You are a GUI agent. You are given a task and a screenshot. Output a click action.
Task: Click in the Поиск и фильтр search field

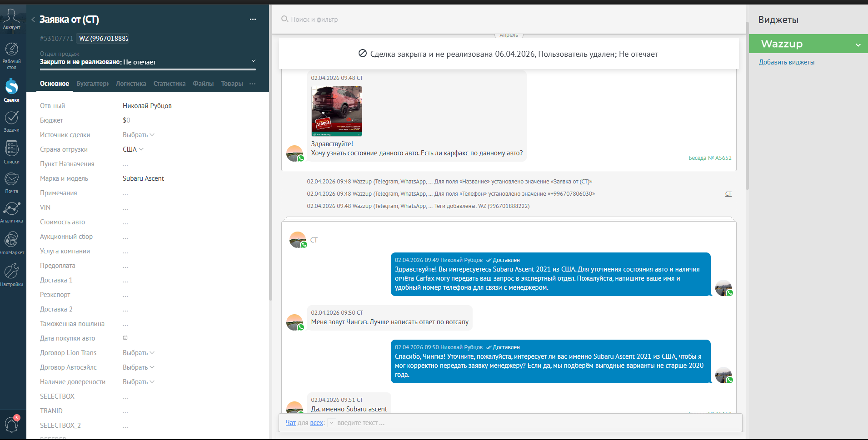tap(314, 20)
